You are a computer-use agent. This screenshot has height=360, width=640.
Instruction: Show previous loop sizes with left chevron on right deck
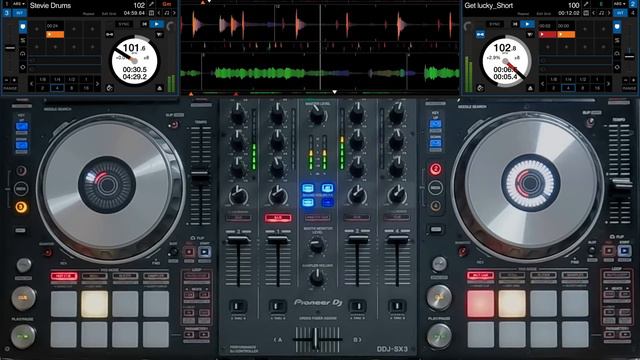(542, 84)
